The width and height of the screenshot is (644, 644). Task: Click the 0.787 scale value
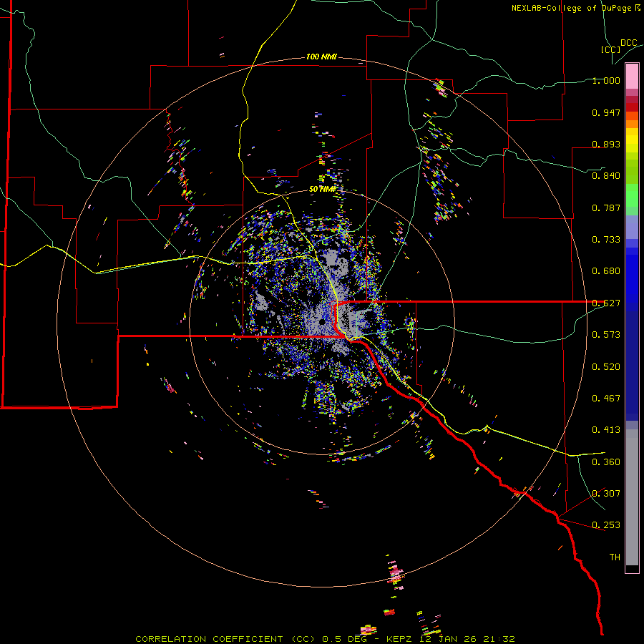(606, 208)
